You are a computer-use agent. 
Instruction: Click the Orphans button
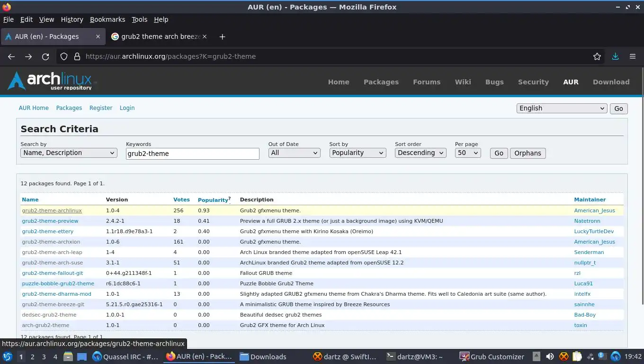(528, 153)
